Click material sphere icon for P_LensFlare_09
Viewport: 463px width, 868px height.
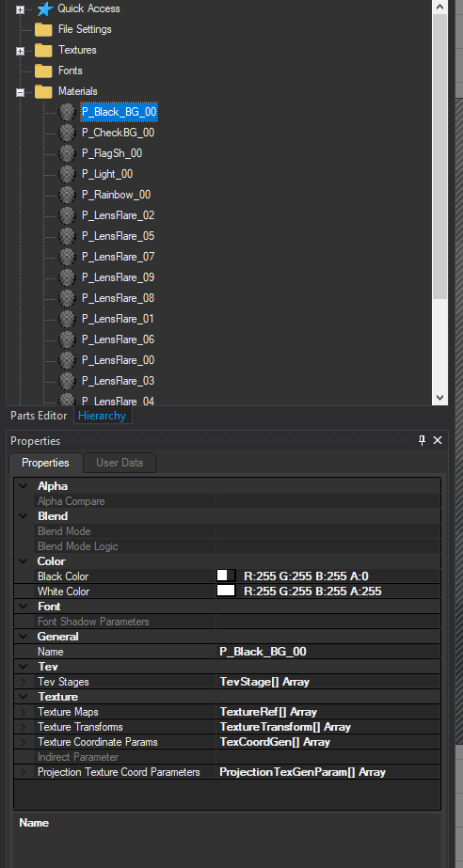(67, 277)
